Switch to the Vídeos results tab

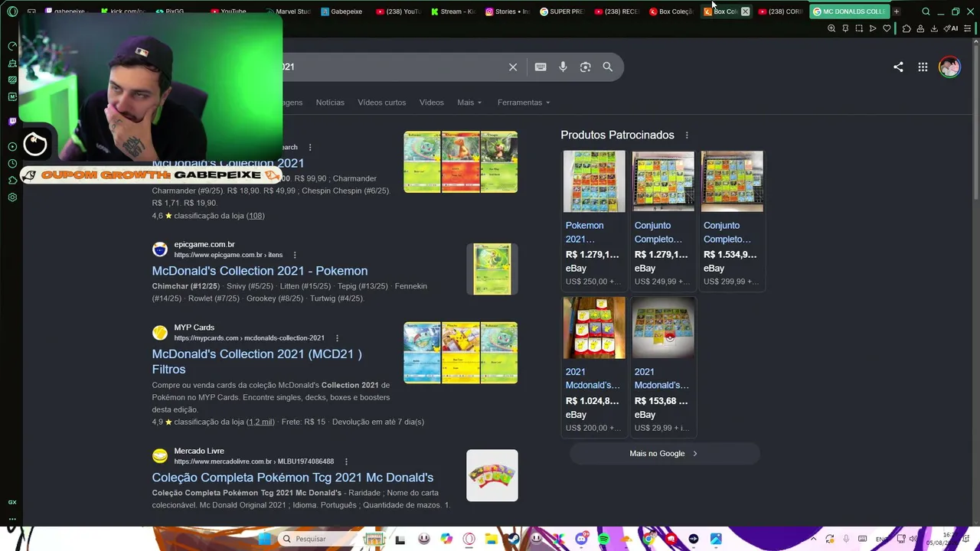pos(431,103)
